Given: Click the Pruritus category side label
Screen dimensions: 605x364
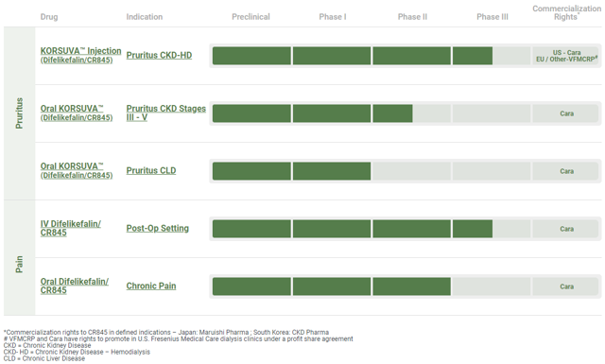Looking at the screenshot, I should 19,113.
